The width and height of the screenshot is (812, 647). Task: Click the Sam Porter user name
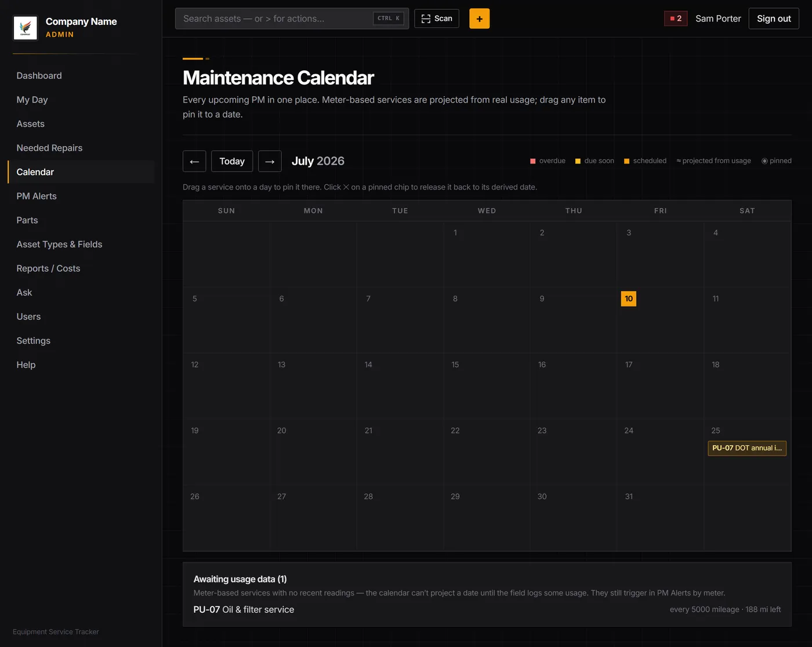point(718,19)
